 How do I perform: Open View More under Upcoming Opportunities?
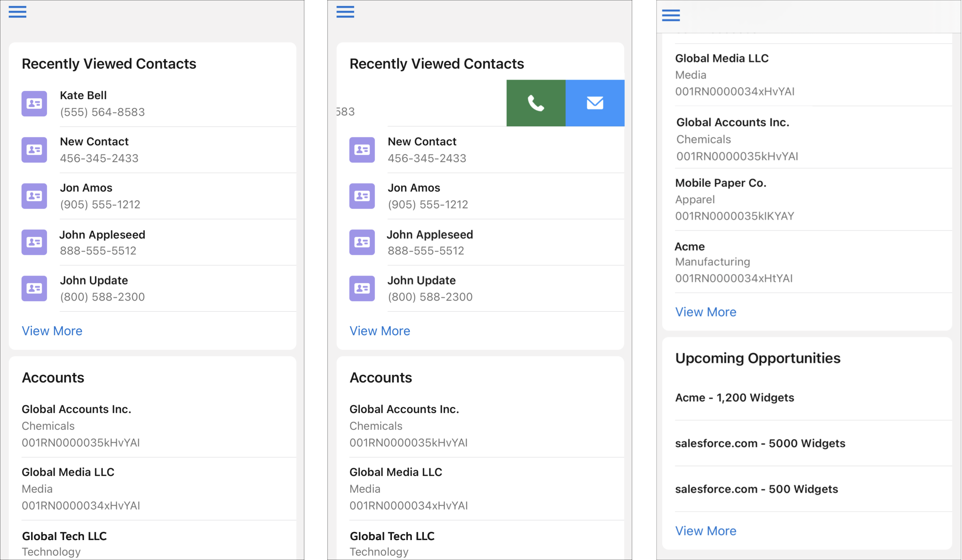706,531
